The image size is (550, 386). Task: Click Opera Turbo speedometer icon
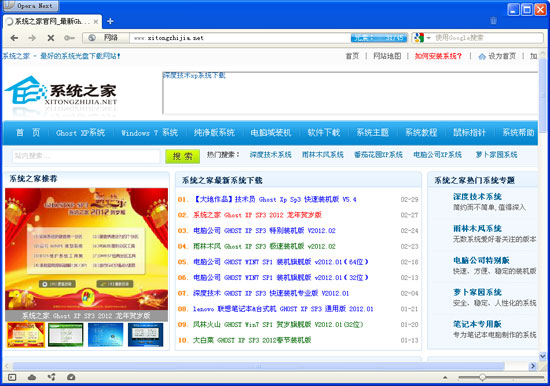pyautogui.click(x=71, y=377)
